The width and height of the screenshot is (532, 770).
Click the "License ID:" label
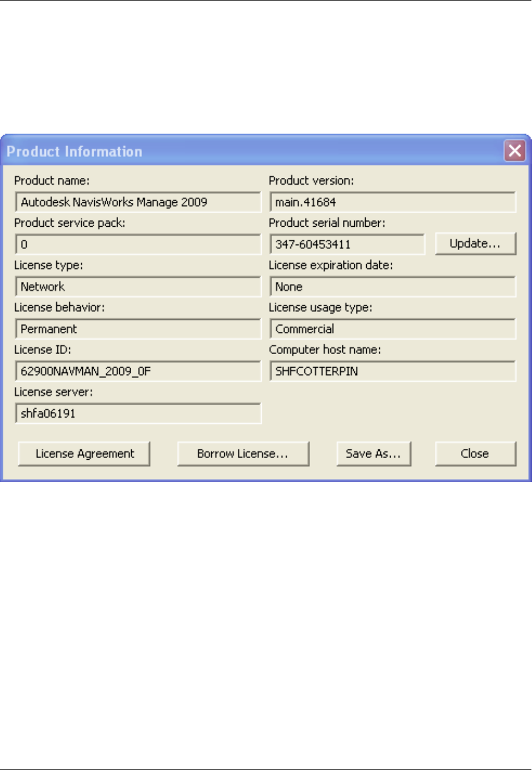point(43,349)
